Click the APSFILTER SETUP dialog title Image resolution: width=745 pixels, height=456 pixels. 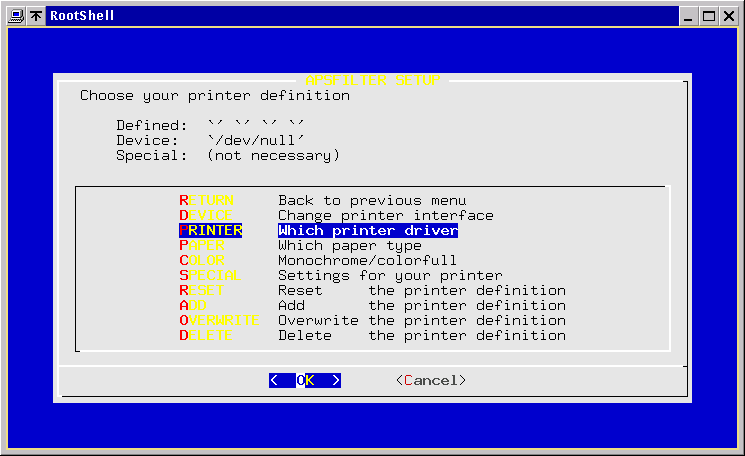tap(372, 80)
